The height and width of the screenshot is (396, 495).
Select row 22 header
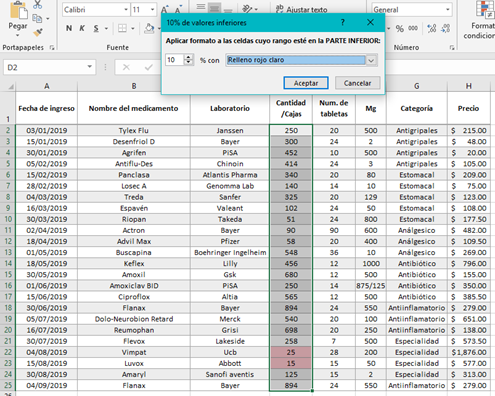click(x=8, y=352)
